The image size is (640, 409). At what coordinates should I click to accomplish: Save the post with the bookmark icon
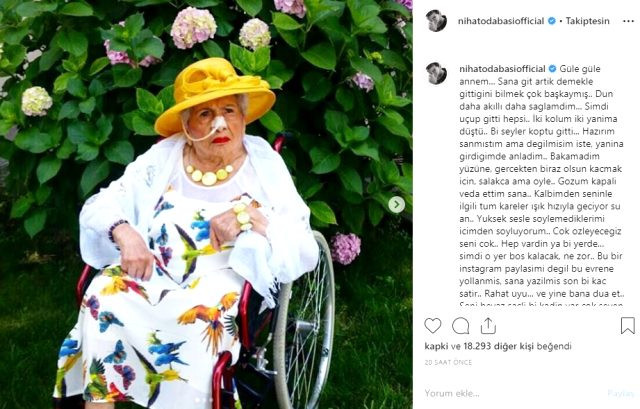628,325
